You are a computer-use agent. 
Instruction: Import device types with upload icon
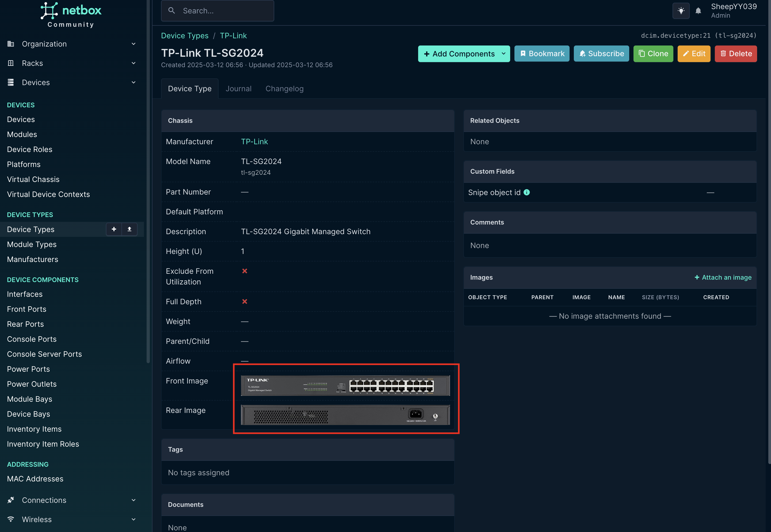129,229
